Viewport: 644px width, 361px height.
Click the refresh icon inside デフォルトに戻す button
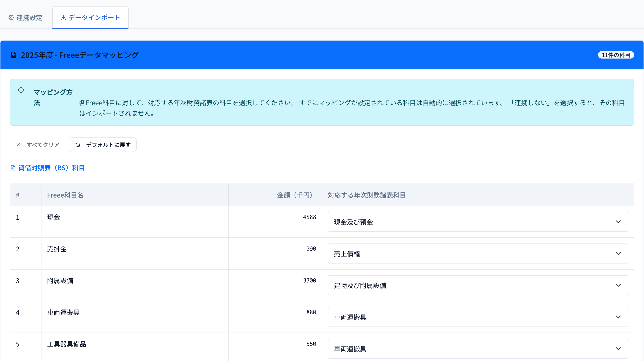[x=78, y=145]
